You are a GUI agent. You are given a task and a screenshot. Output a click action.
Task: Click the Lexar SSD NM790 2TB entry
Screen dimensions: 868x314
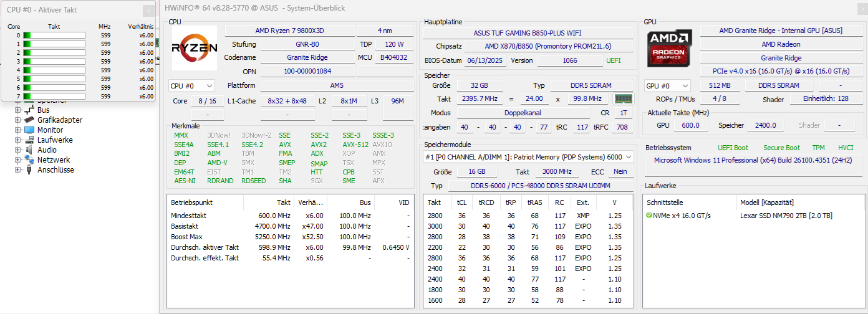(786, 216)
